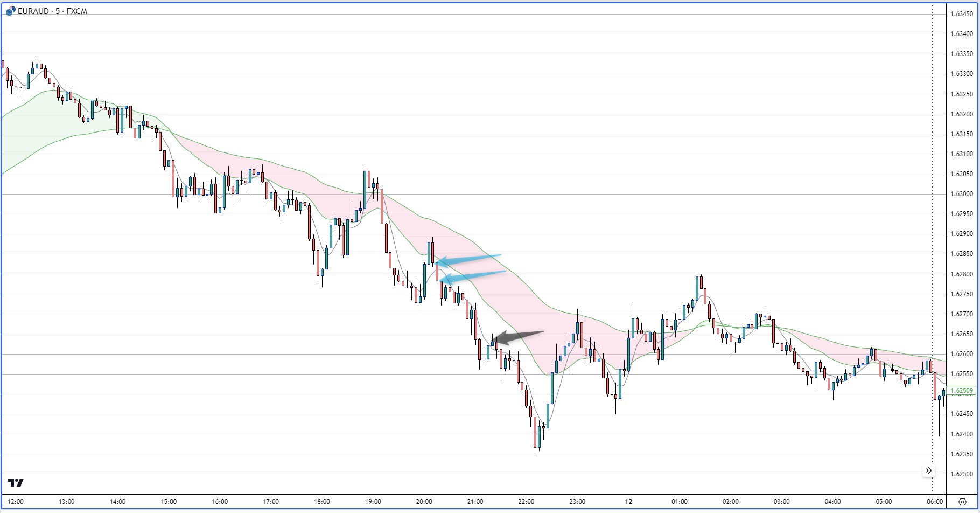Image resolution: width=980 pixels, height=513 pixels.
Task: Click the 23:00 time axis label
Action: (x=577, y=502)
